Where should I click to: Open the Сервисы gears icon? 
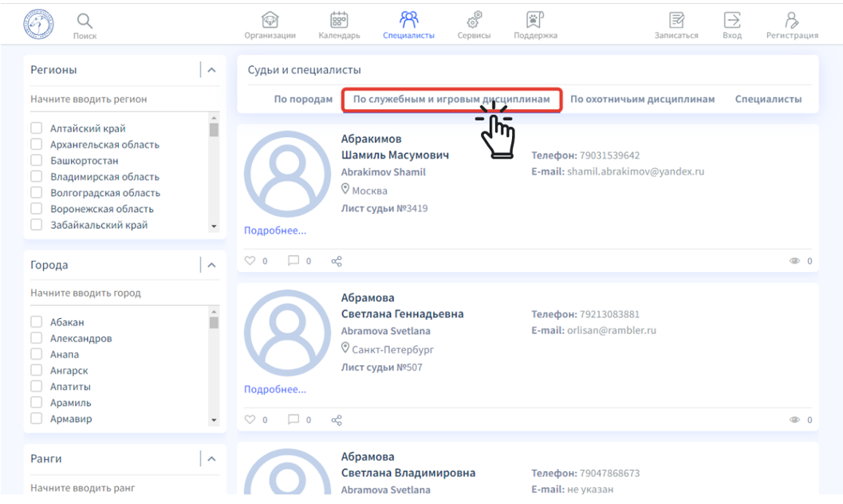click(x=474, y=21)
